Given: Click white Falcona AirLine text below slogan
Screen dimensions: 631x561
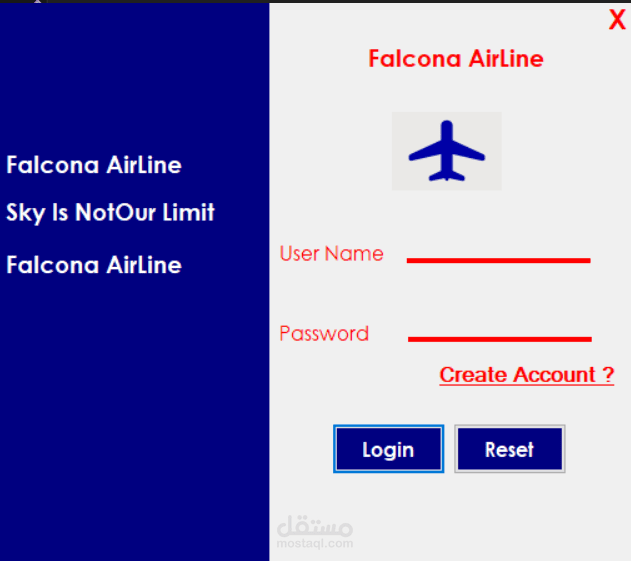Looking at the screenshot, I should coord(94,265).
